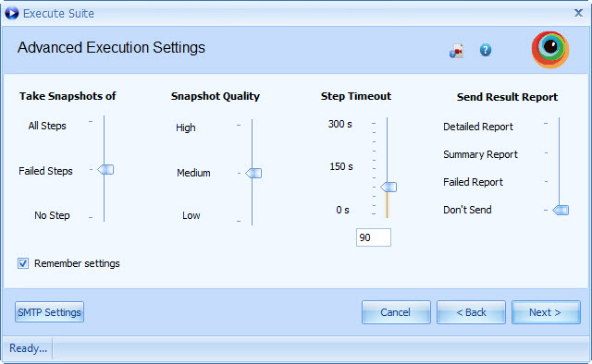Choose the Summary Report option
This screenshot has width=592, height=364.
point(480,154)
